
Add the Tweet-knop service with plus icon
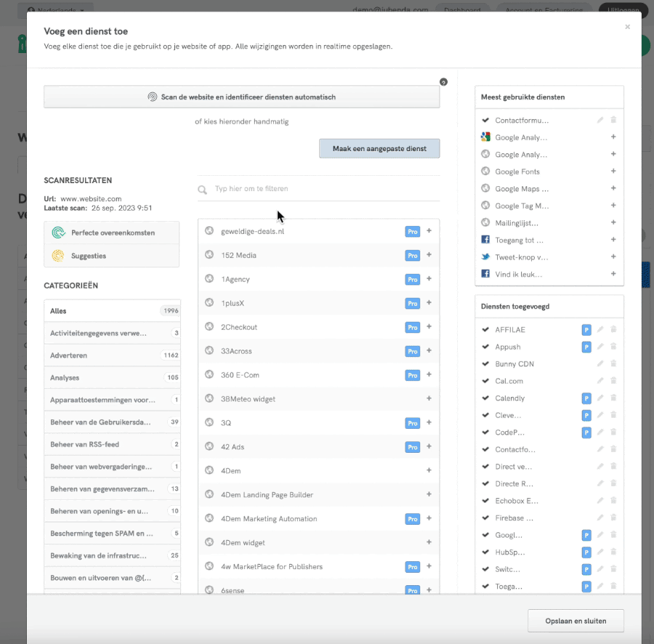click(x=613, y=257)
